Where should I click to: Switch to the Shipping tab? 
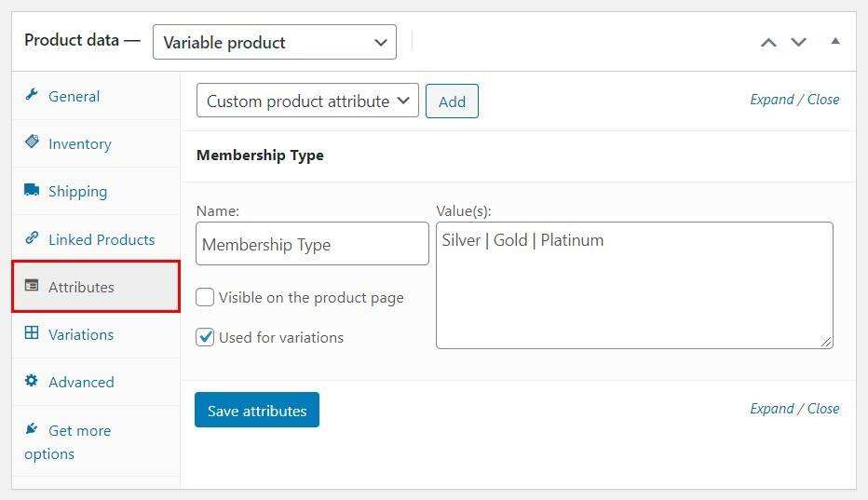[77, 191]
